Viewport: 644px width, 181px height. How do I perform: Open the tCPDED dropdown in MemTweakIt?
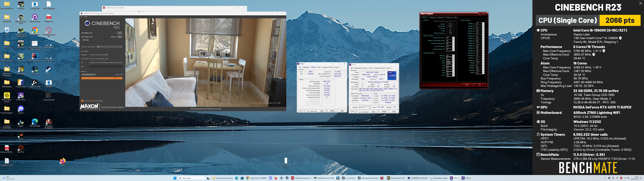(x=483, y=73)
